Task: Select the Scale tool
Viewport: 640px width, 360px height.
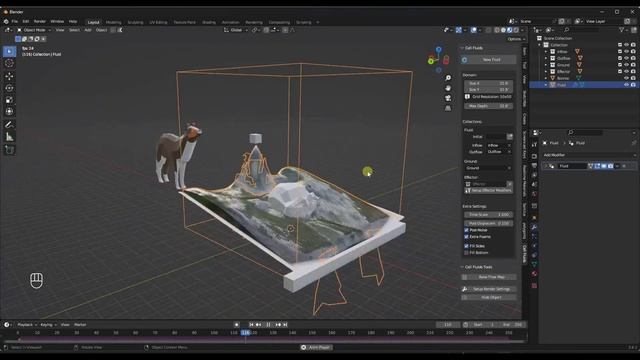Action: click(9, 100)
